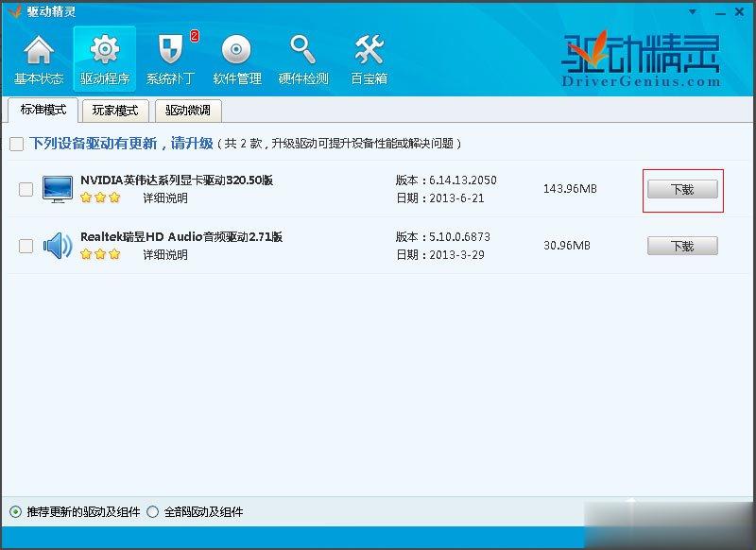Close the 驱动精灵 window
Screen dimensions: 756x550
point(739,12)
